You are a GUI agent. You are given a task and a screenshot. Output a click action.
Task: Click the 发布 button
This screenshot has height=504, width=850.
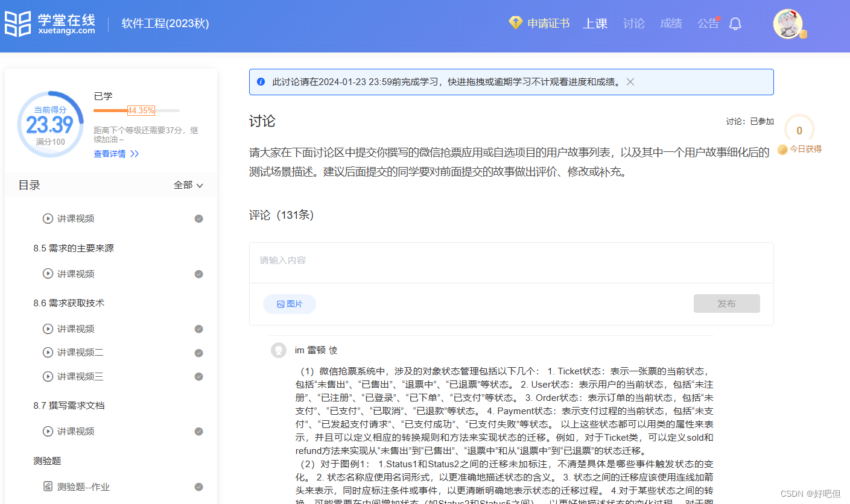point(726,304)
